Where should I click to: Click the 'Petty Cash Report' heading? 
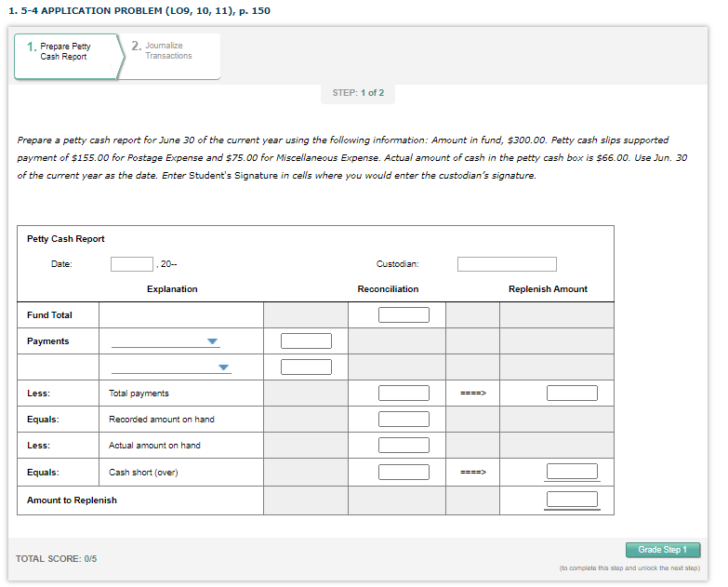[x=66, y=239]
